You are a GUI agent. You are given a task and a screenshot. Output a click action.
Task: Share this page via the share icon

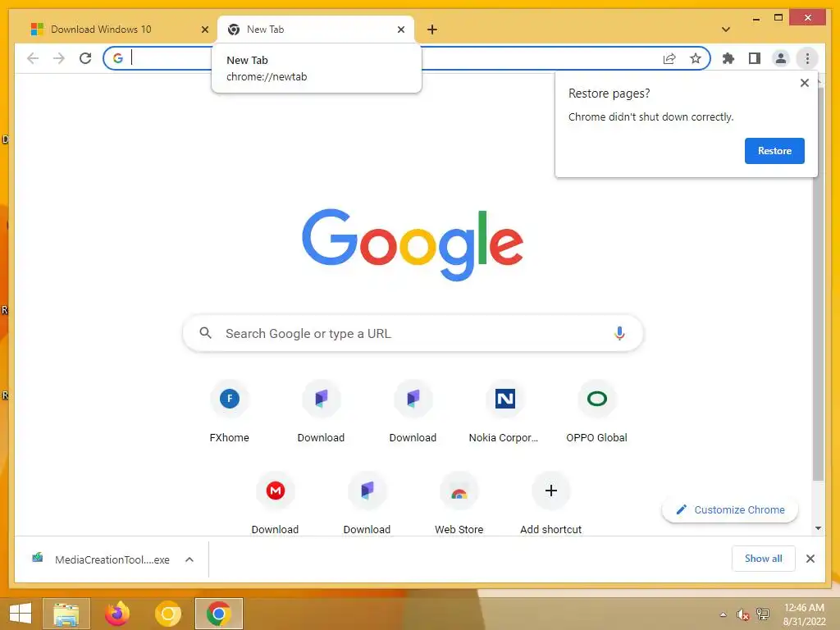pyautogui.click(x=669, y=58)
